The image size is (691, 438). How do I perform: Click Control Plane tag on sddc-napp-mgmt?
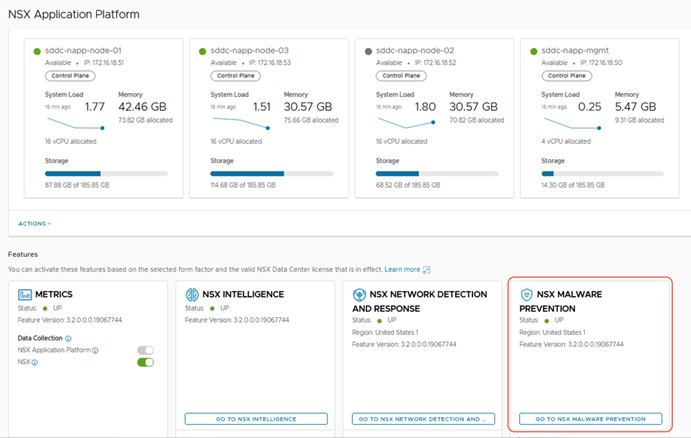click(x=567, y=76)
